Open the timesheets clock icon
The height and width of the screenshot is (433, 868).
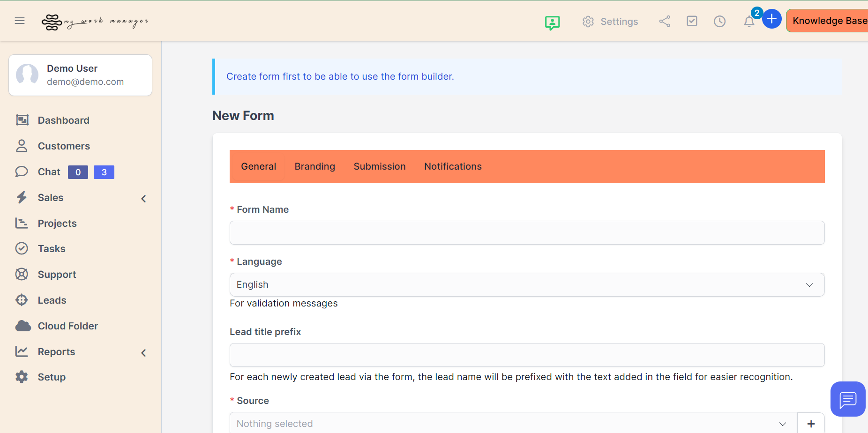point(719,21)
